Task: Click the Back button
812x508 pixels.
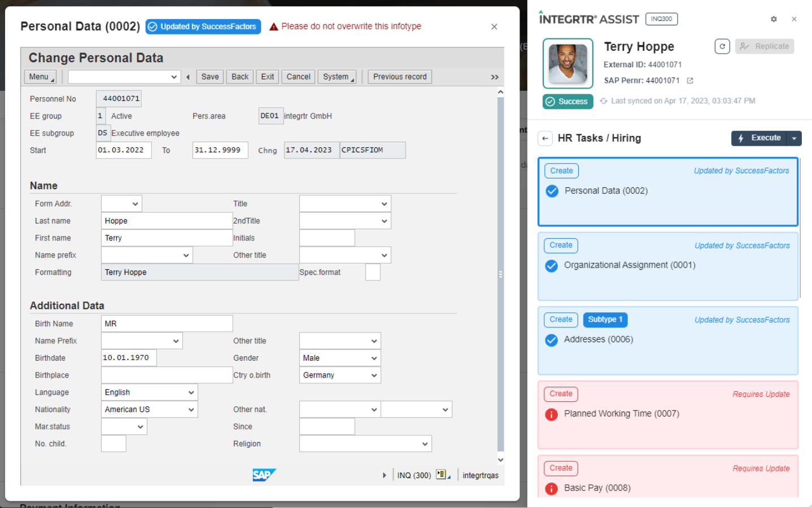Action: pyautogui.click(x=240, y=77)
